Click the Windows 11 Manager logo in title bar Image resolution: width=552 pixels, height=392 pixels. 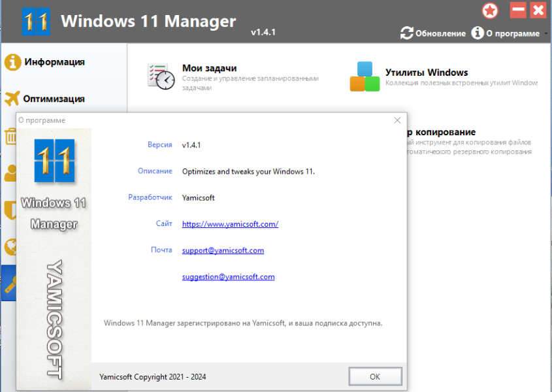(x=36, y=22)
